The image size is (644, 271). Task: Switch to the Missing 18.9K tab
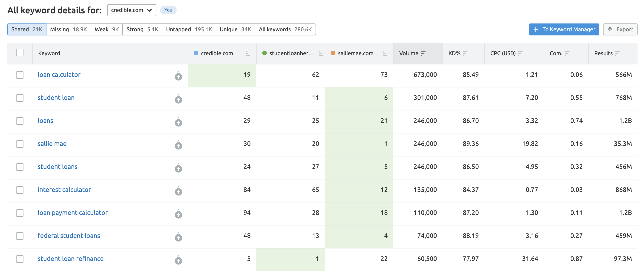click(x=69, y=29)
